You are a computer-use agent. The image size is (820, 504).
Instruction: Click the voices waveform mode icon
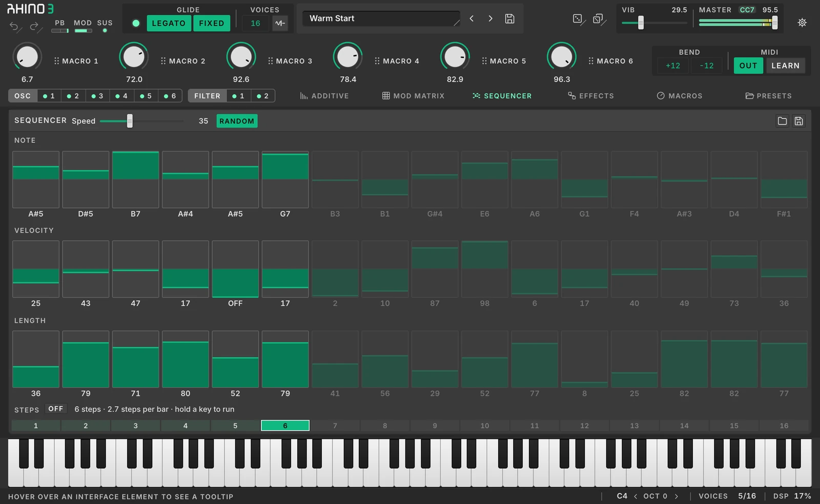pos(280,23)
